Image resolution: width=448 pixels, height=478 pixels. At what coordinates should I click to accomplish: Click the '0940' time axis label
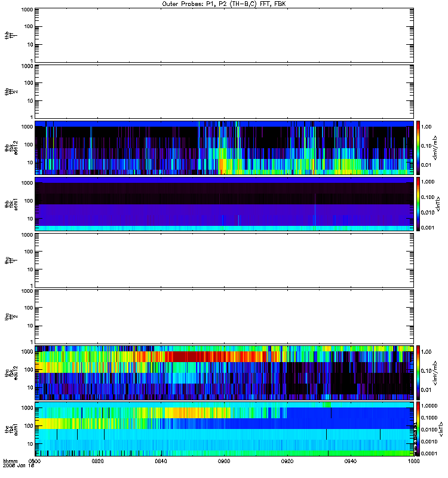[351, 461]
